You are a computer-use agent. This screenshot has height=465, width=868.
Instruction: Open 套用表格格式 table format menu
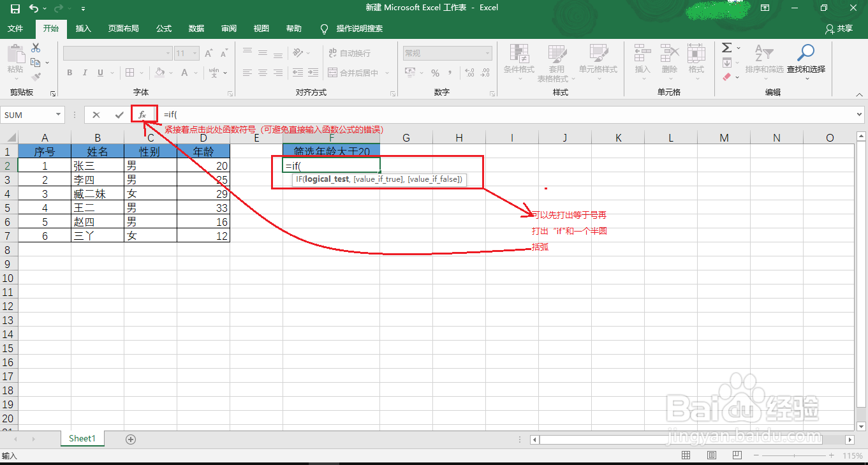coord(556,63)
